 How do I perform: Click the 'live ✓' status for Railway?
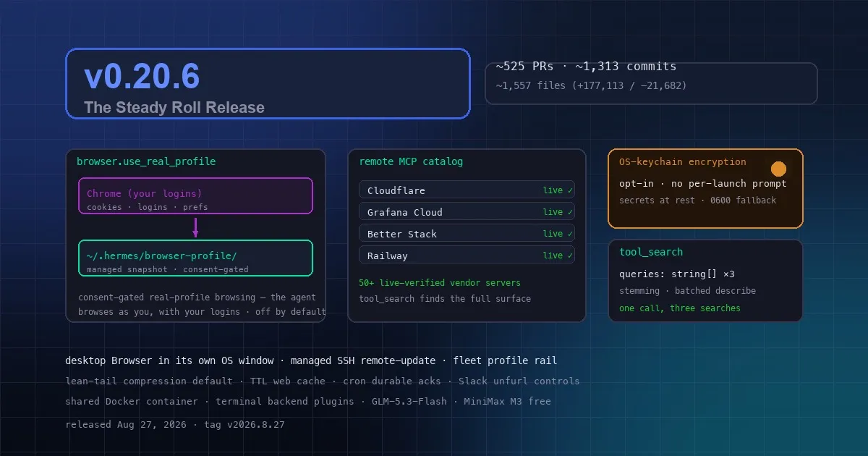558,256
